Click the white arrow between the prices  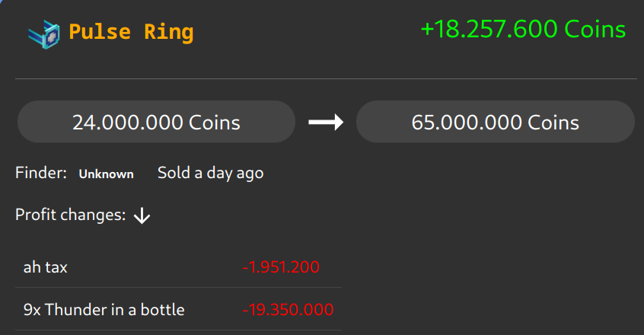click(326, 123)
